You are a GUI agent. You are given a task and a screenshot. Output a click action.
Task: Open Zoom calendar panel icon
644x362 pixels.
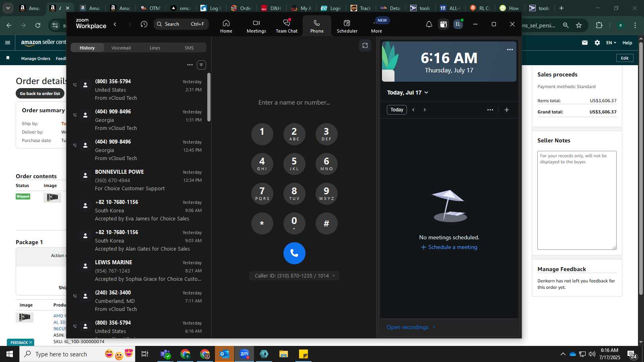click(x=444, y=25)
